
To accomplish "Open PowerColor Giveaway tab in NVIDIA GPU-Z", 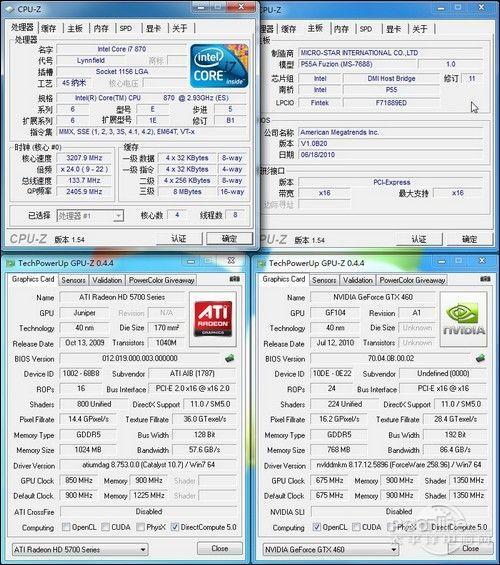I will click(412, 280).
